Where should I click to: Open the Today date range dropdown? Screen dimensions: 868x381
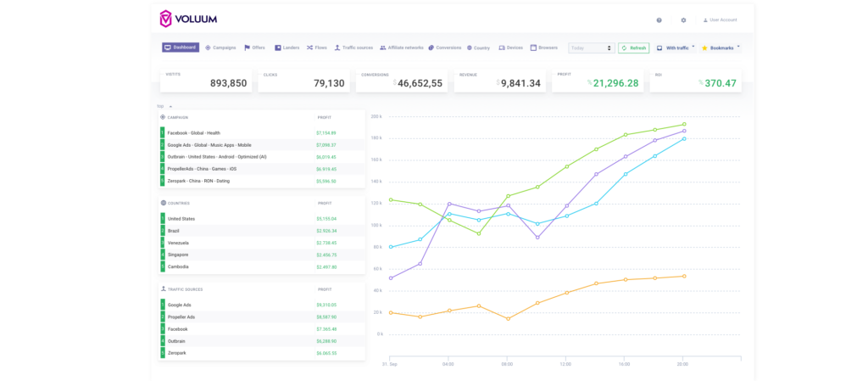pyautogui.click(x=592, y=48)
